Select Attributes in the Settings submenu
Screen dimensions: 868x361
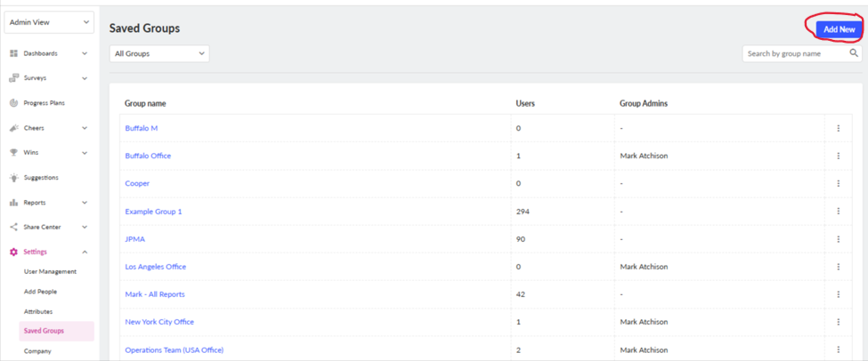[38, 311]
